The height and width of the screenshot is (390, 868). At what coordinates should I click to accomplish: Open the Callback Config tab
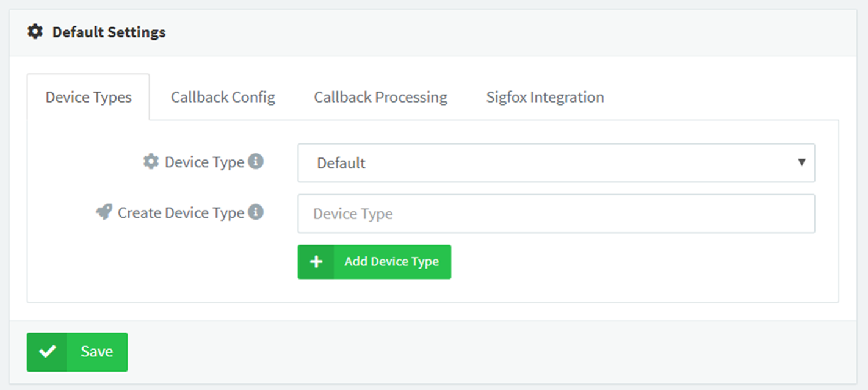click(223, 97)
